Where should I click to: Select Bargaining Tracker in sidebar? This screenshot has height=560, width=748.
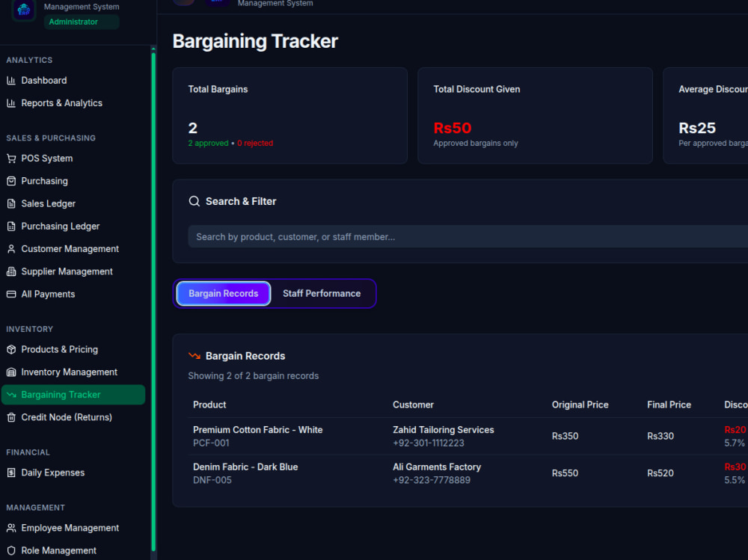(73, 395)
